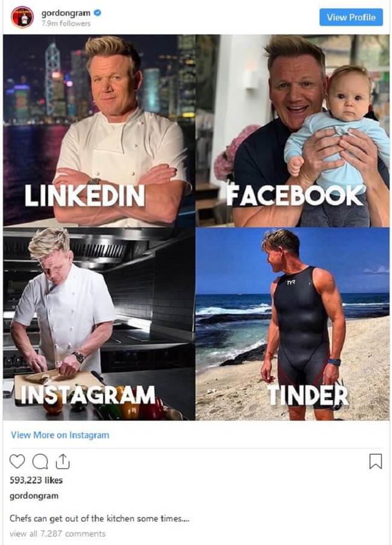Click the heart like icon
The width and height of the screenshot is (392, 545).
(x=17, y=461)
